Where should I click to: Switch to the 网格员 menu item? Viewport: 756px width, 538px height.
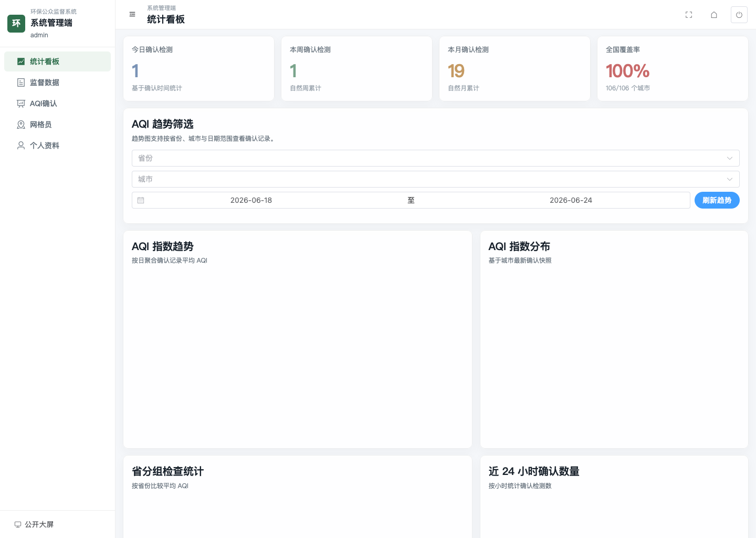click(57, 125)
